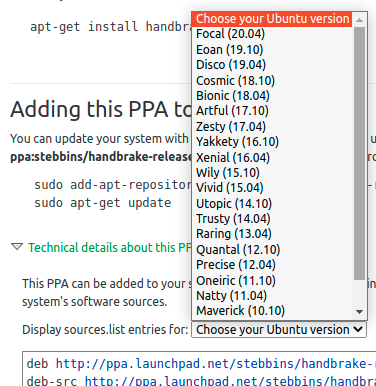Choose Eoan (19.10) option

tap(272, 50)
